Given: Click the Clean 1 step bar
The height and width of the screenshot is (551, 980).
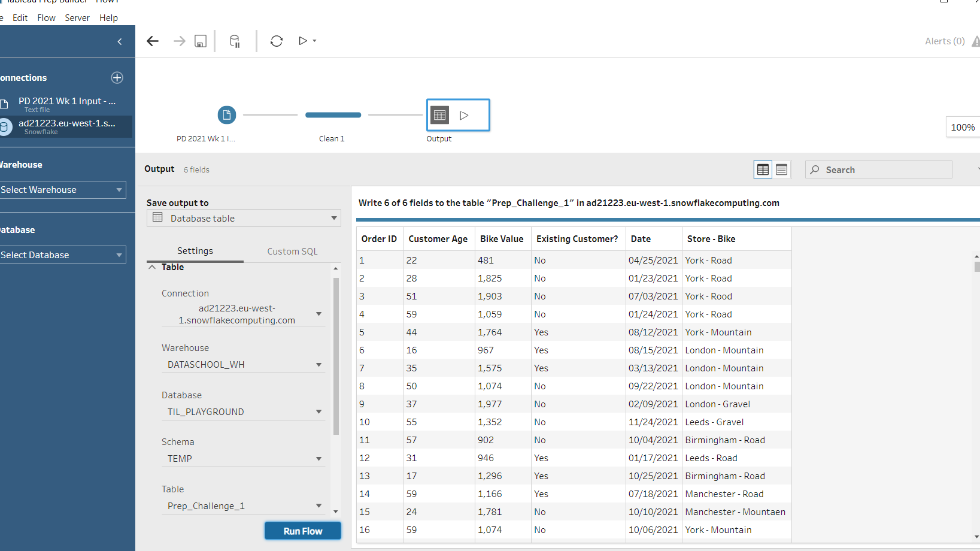Looking at the screenshot, I should click(333, 115).
